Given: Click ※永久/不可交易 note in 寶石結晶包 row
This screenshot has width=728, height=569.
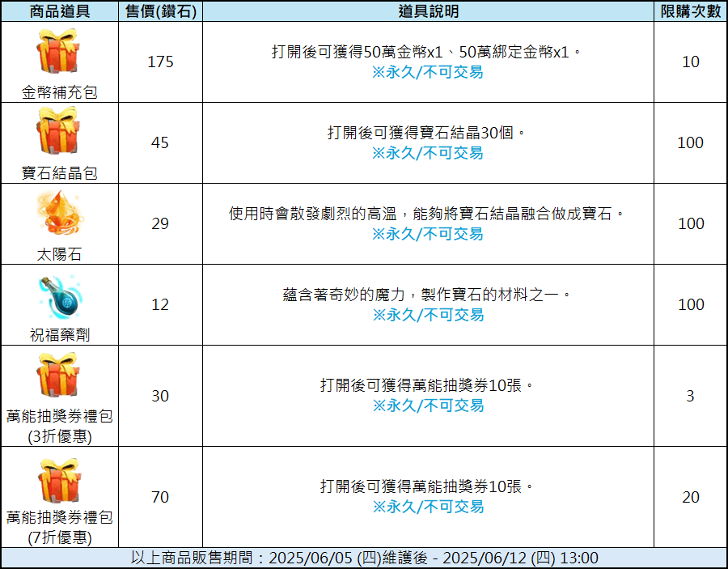Looking at the screenshot, I should (428, 153).
